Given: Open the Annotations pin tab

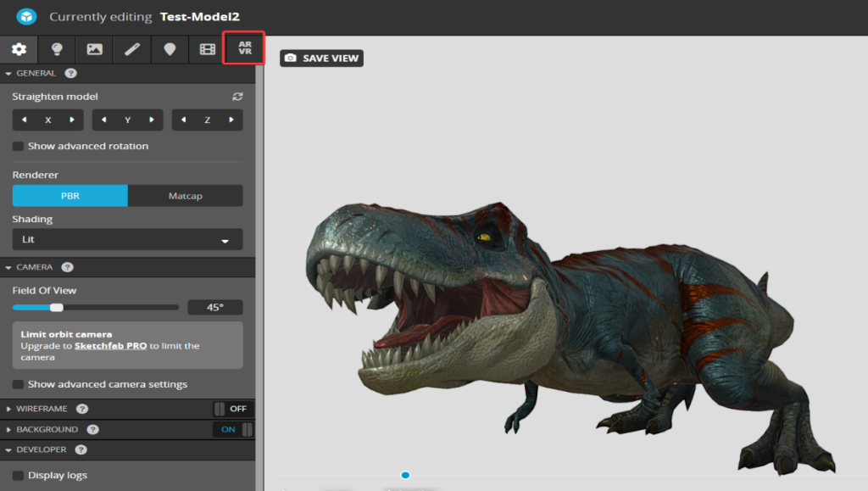Looking at the screenshot, I should coord(170,49).
